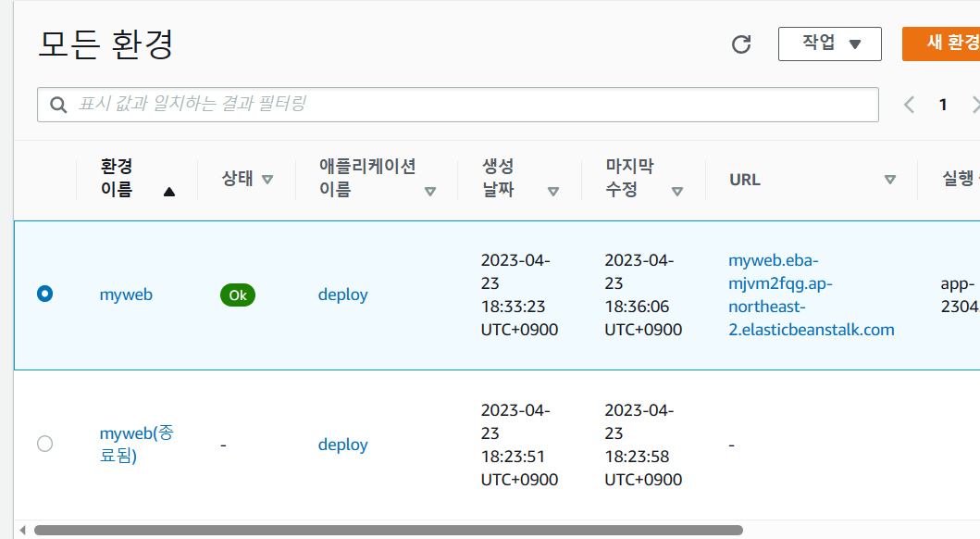This screenshot has width=980, height=539.
Task: Click the URL column header text
Action: point(744,180)
